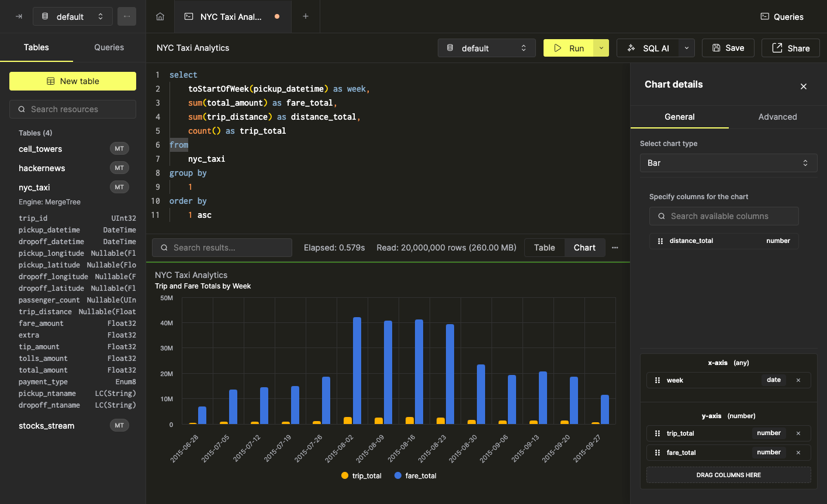Remove fare_total from y-axis
The width and height of the screenshot is (827, 504).
pos(798,453)
